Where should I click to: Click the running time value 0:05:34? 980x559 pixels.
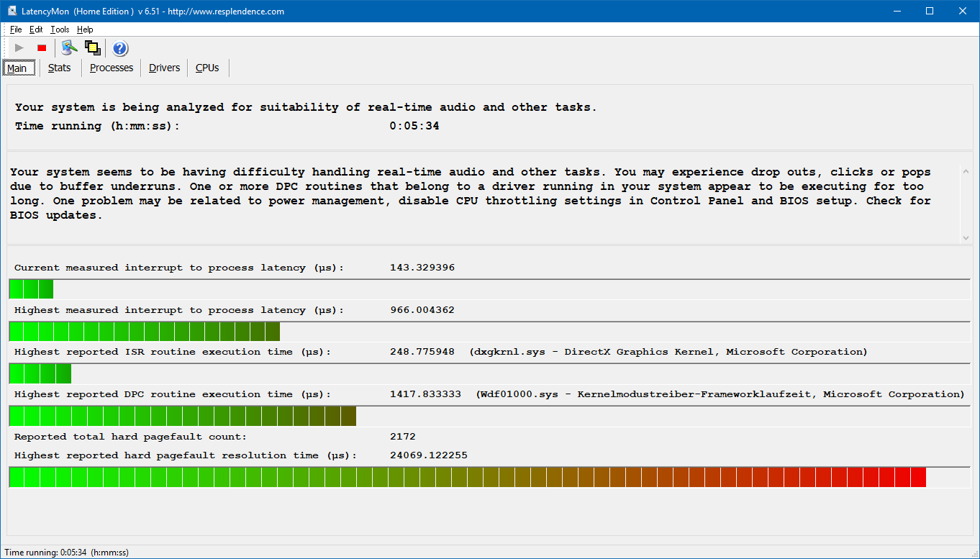[x=414, y=126]
